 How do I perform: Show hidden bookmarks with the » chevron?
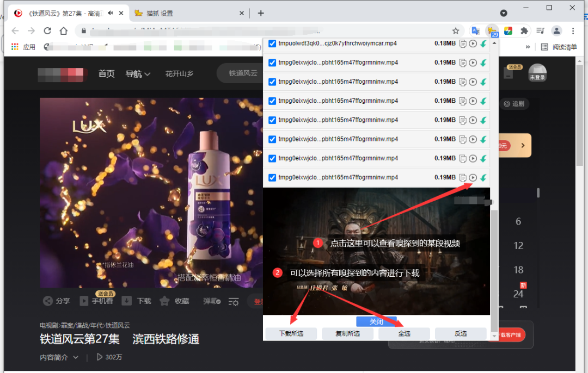(x=528, y=47)
